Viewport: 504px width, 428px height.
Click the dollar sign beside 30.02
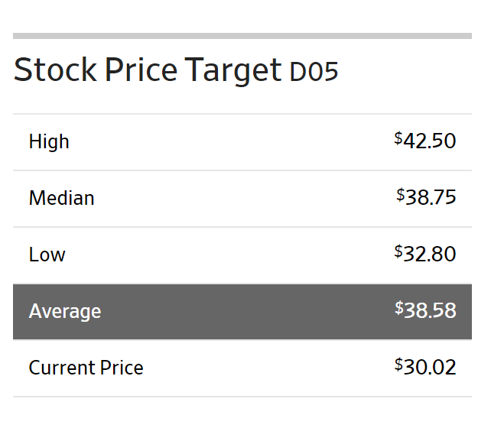coord(398,365)
